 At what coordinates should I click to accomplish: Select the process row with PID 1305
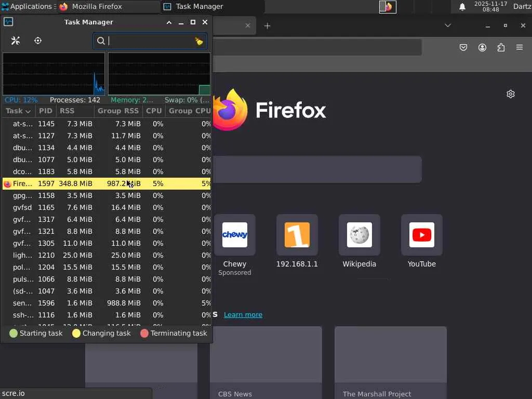(x=107, y=243)
